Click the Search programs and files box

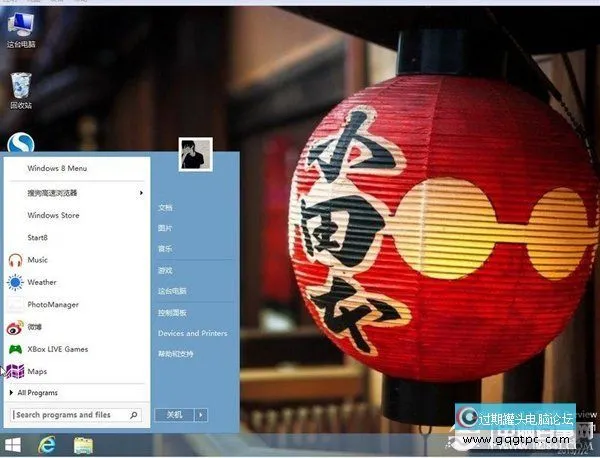coord(70,414)
